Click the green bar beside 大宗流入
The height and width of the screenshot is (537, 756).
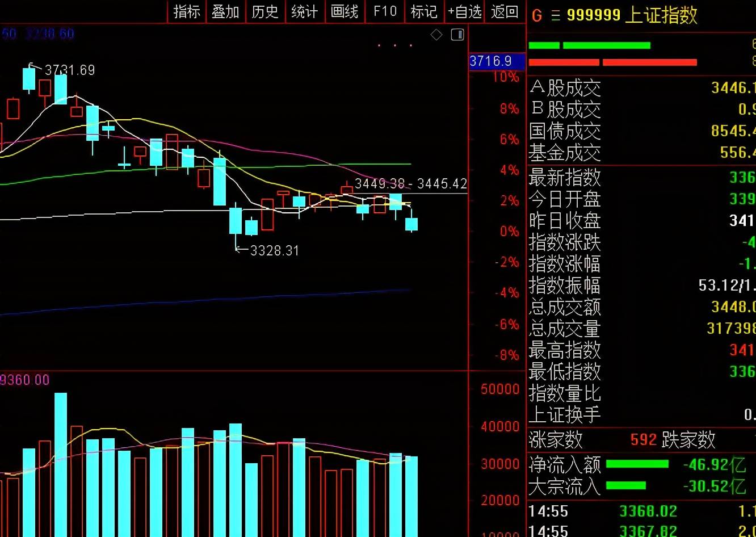(625, 486)
